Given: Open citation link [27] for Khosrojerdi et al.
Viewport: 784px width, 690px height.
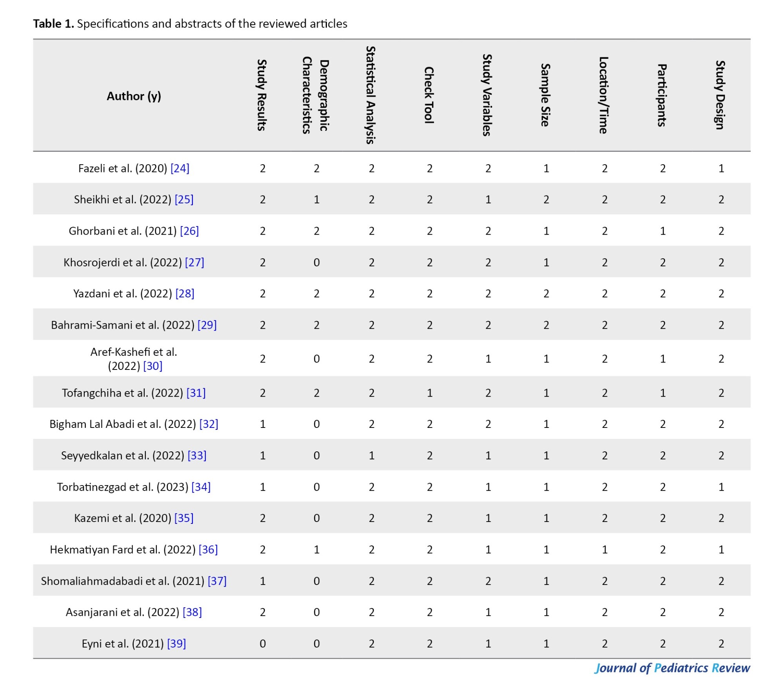Looking at the screenshot, I should (195, 262).
